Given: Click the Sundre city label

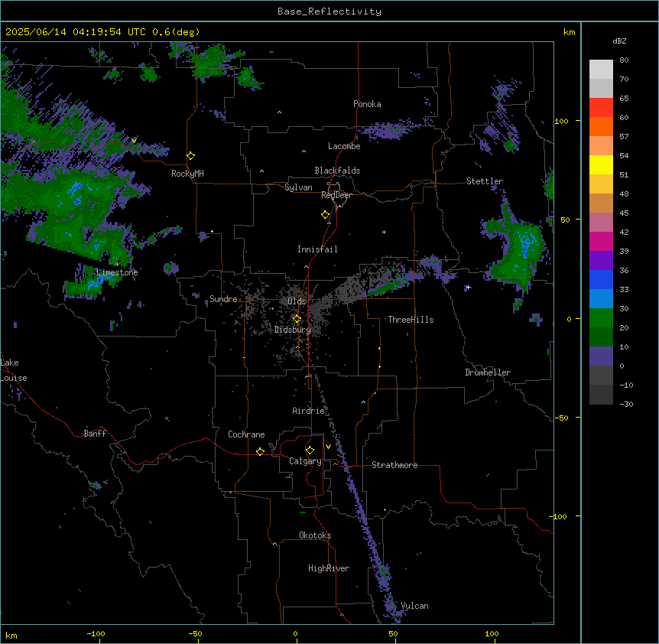Looking at the screenshot, I should (223, 299).
